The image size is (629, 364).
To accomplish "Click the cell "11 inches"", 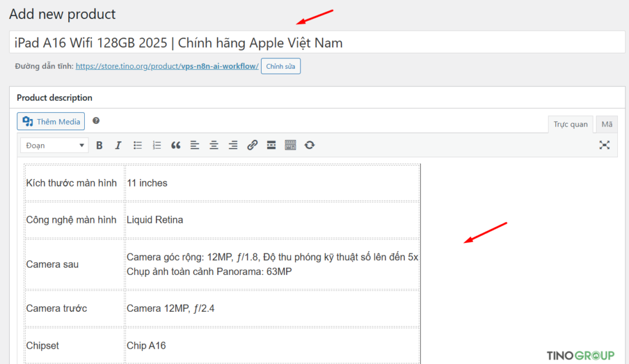I will pos(272,183).
